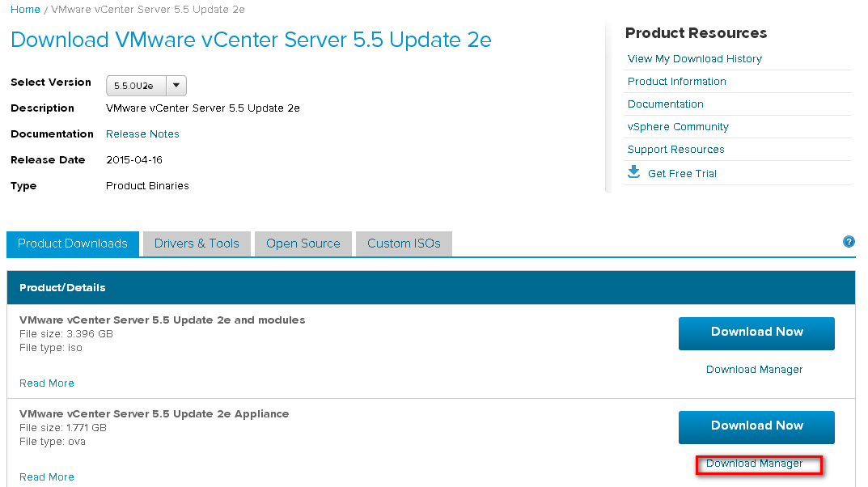868x487 pixels.
Task: Click the VMware vCenter Server breadcrumb text
Action: (148, 10)
